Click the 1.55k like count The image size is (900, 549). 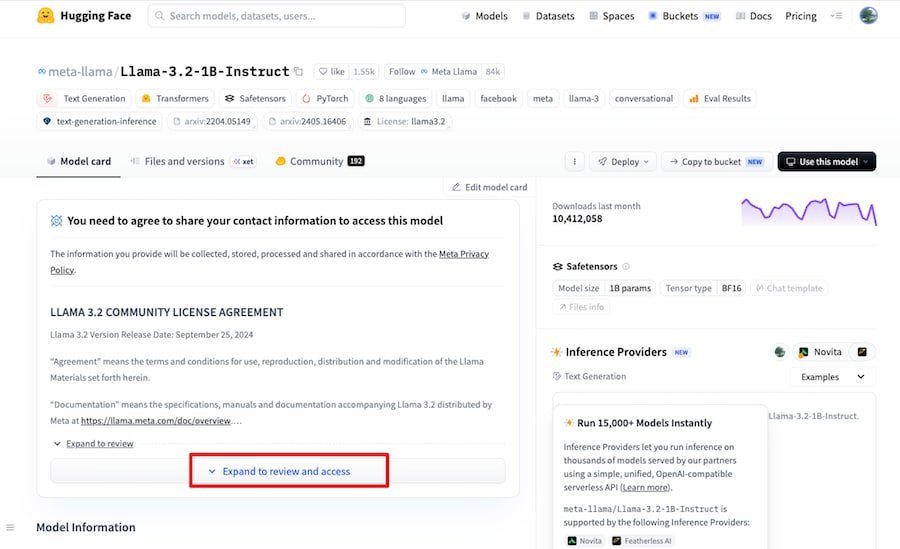click(364, 71)
